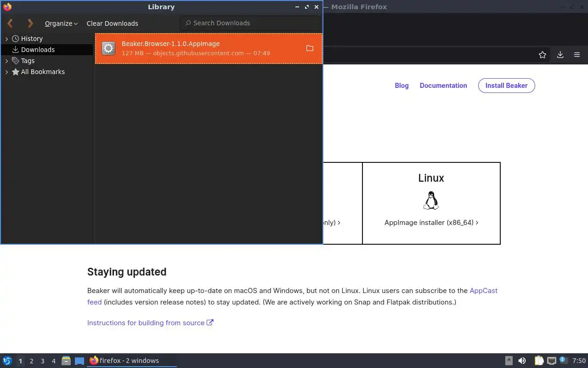Minimize the Library window
The image size is (588, 368).
click(x=297, y=7)
